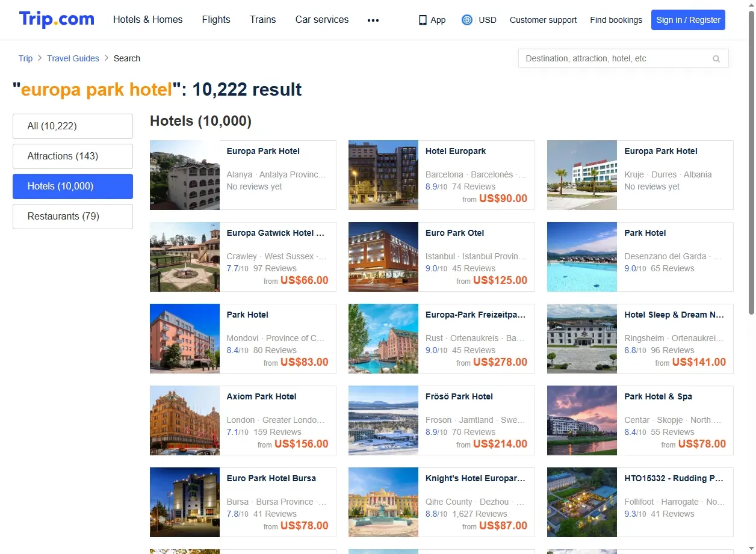
Task: Open HTO15332 Rudding Park thumbnail
Action: pos(582,502)
